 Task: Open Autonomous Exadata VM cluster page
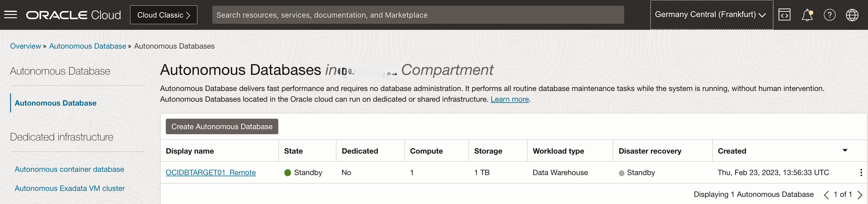click(x=70, y=188)
